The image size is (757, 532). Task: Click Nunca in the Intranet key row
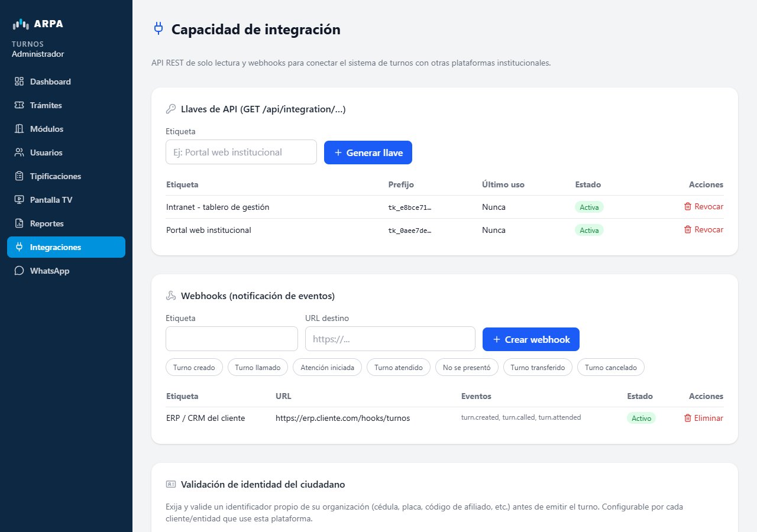click(494, 207)
